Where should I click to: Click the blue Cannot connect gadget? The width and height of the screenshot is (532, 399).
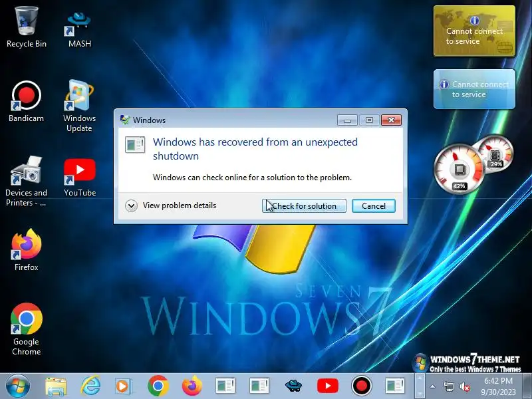tap(474, 89)
